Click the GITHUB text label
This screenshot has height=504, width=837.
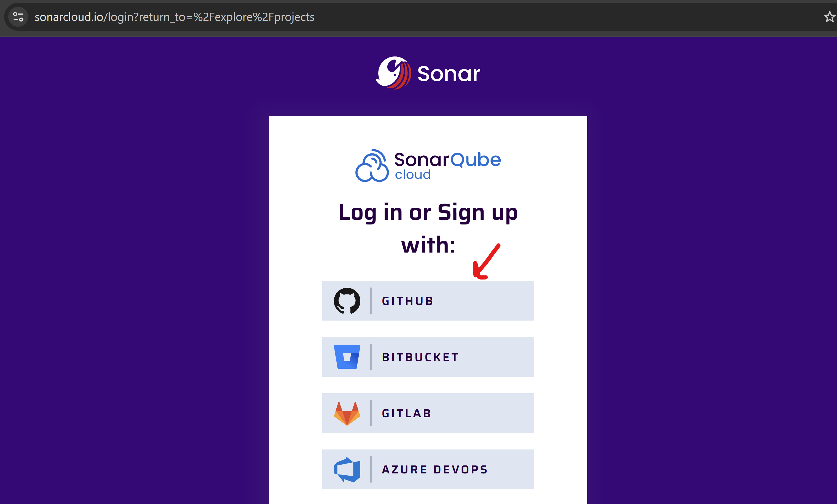(408, 301)
